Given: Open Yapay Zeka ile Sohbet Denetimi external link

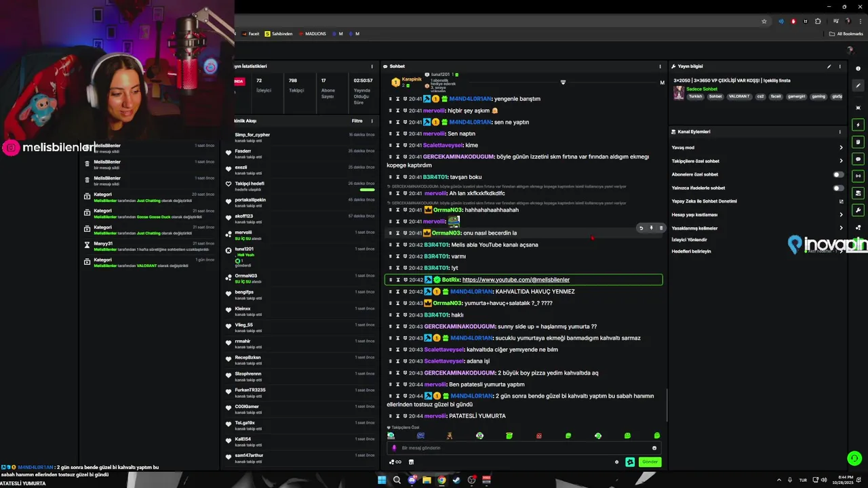Looking at the screenshot, I should coord(841,201).
